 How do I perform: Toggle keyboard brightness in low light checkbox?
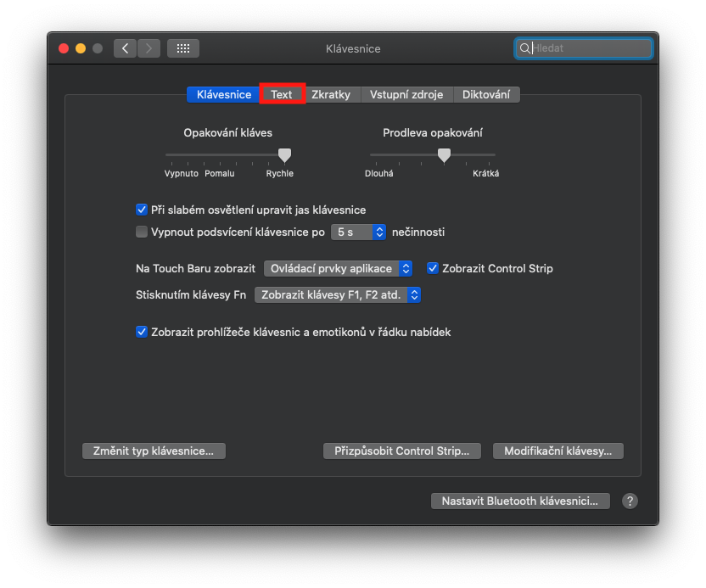coord(142,210)
